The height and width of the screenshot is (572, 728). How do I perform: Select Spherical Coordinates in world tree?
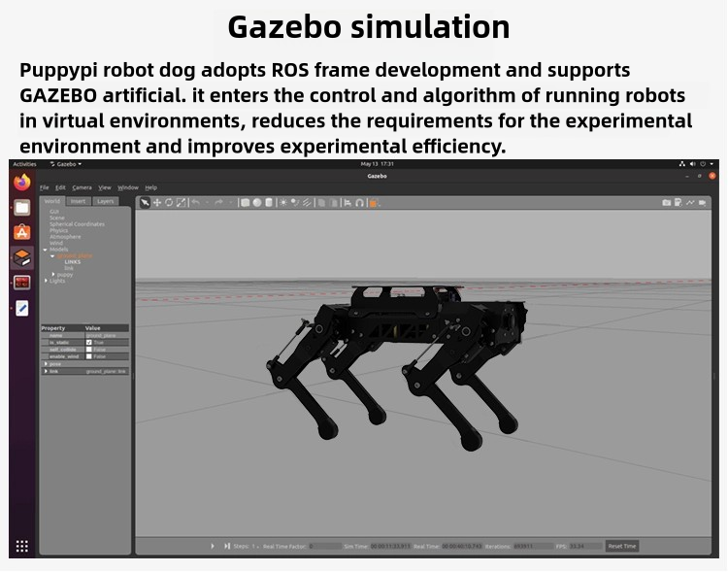77,224
